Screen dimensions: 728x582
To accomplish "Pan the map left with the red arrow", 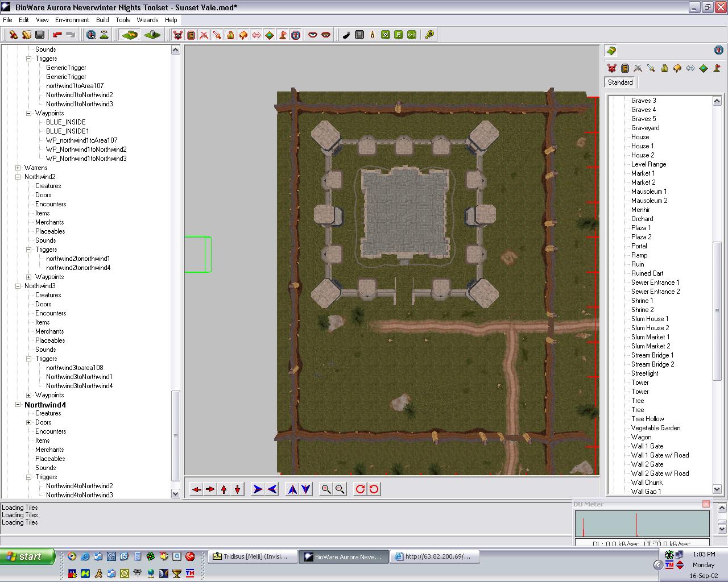I will point(197,489).
